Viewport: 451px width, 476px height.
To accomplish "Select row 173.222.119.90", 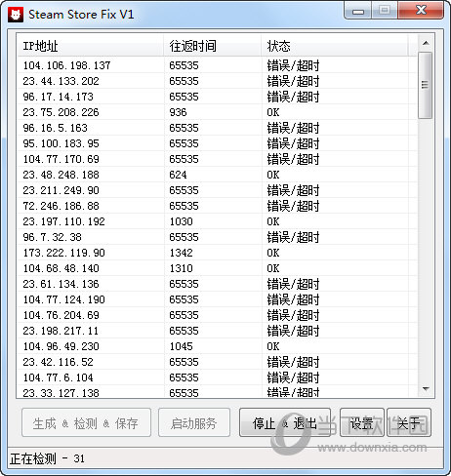I will pyautogui.click(x=217, y=253).
